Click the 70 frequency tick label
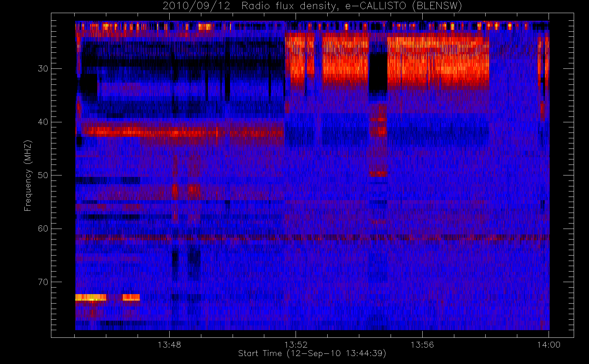Image resolution: width=589 pixels, height=364 pixels. [43, 282]
